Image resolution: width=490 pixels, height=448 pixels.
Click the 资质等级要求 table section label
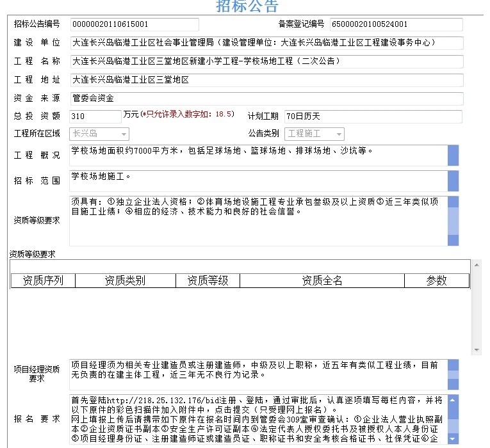tap(32, 254)
